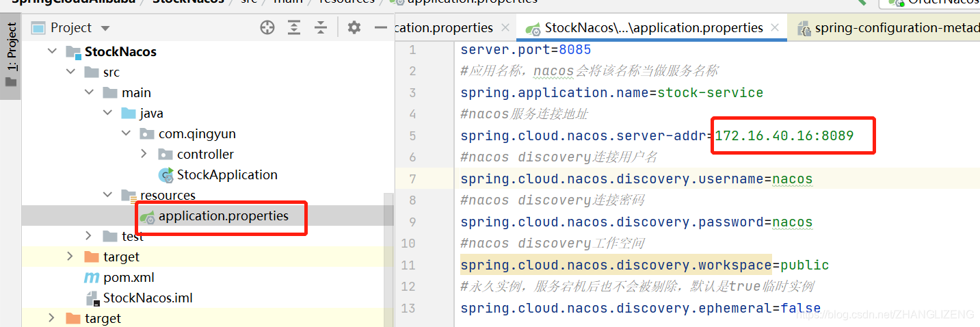
Task: Select the StockNacos module in tree
Action: click(120, 52)
